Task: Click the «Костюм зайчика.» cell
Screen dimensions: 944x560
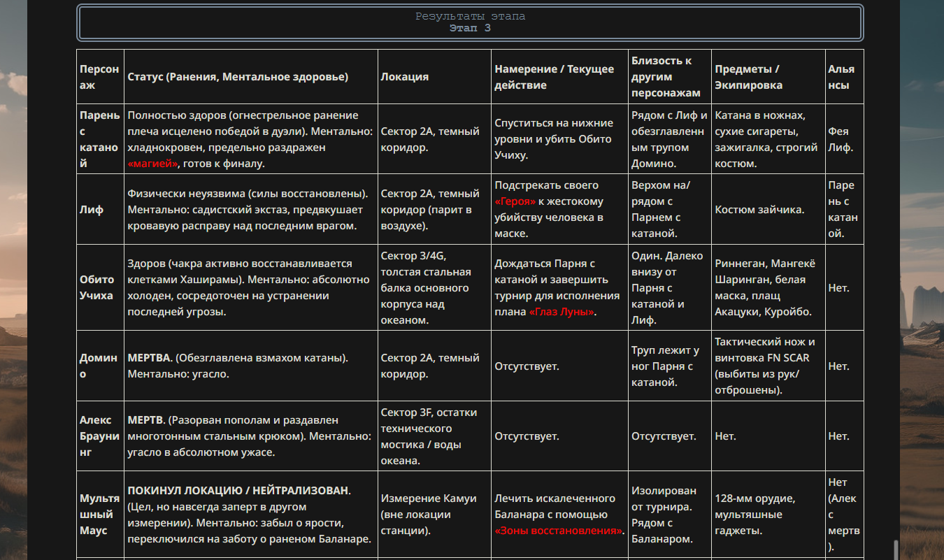Action: tap(768, 210)
